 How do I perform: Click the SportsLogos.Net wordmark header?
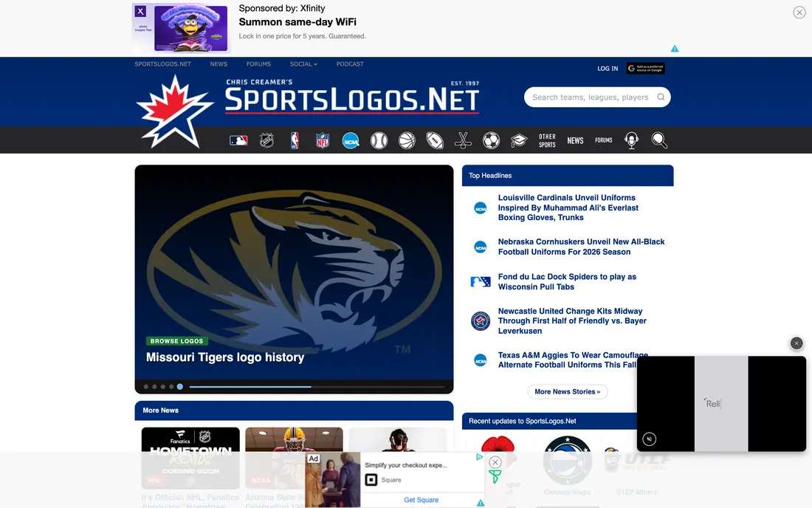click(x=352, y=96)
